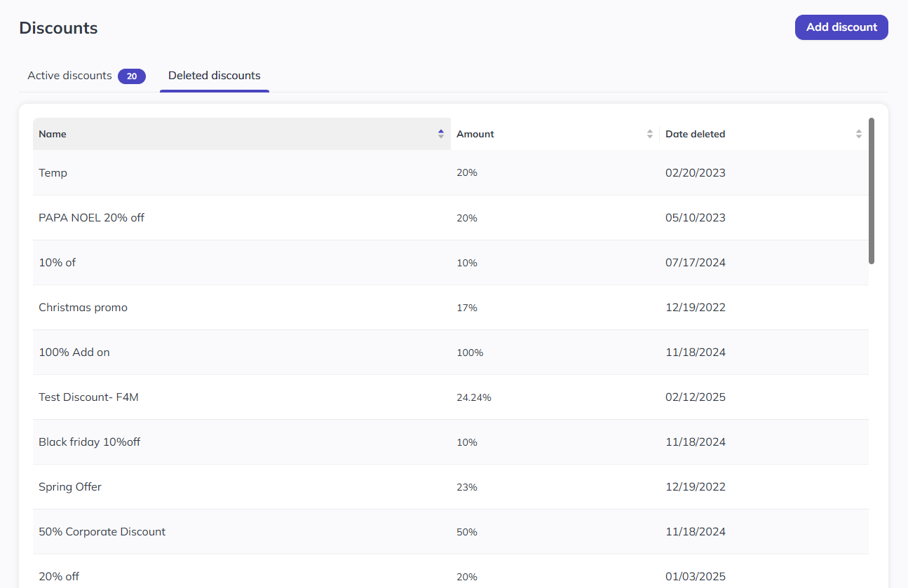Sort by the Date deleted column header

click(x=764, y=134)
